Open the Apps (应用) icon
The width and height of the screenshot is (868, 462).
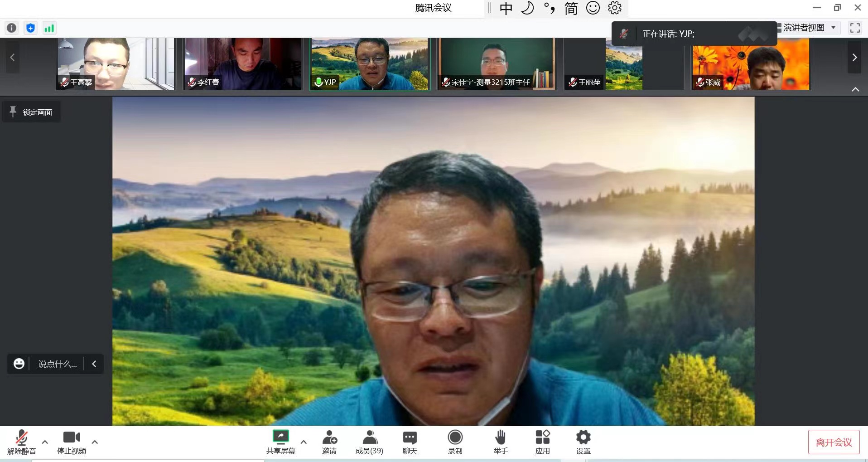[542, 442]
